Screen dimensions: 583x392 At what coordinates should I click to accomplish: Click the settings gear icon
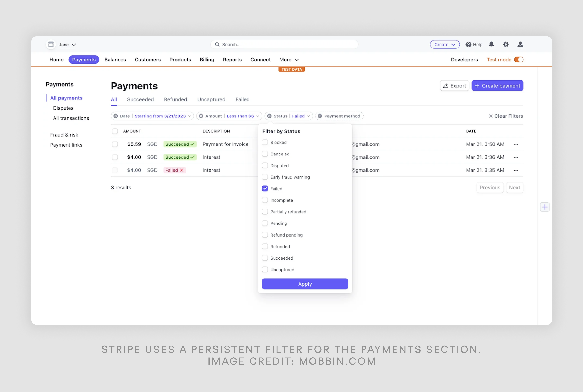tap(506, 44)
